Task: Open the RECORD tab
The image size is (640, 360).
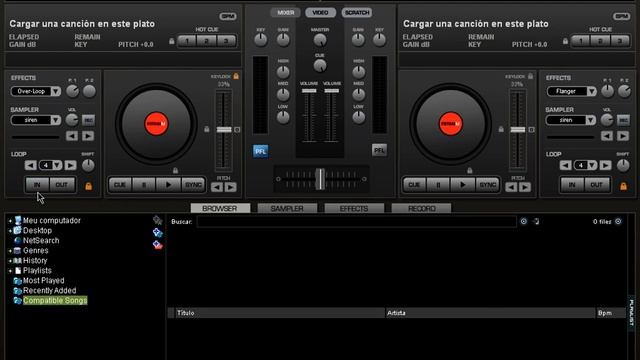Action: (421, 209)
